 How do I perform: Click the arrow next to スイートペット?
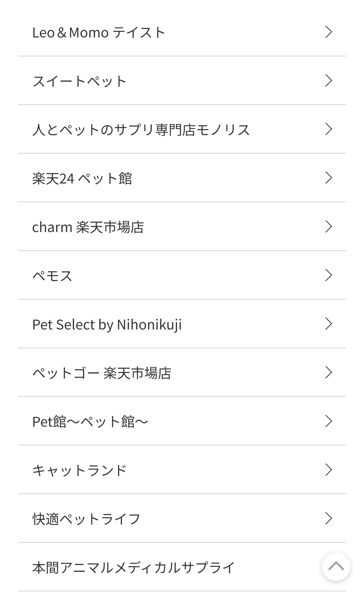click(x=328, y=80)
